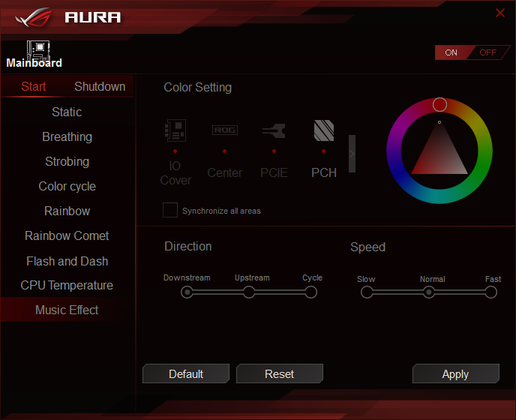The height and width of the screenshot is (420, 516).
Task: Choose the Flash and Dash effect
Action: click(67, 261)
